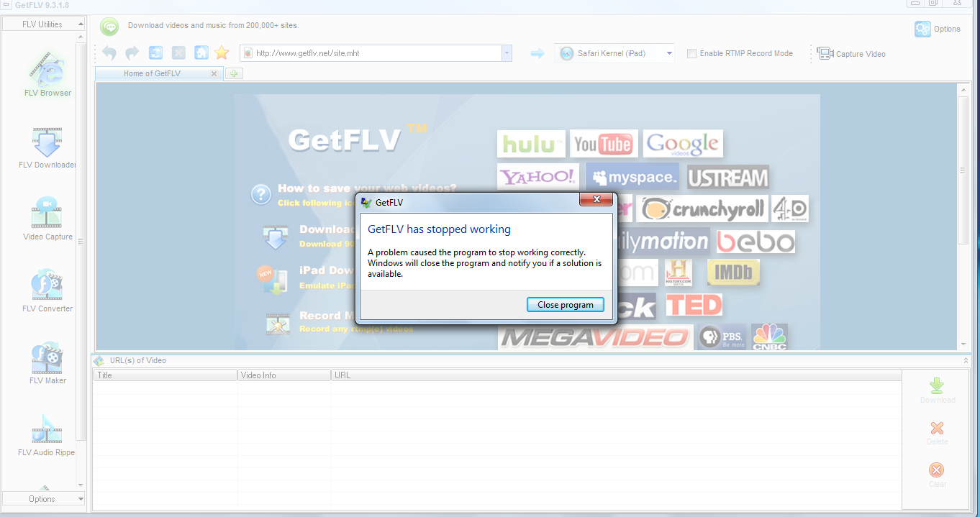Image resolution: width=980 pixels, height=517 pixels.
Task: Click the PBS logo
Action: 722,337
